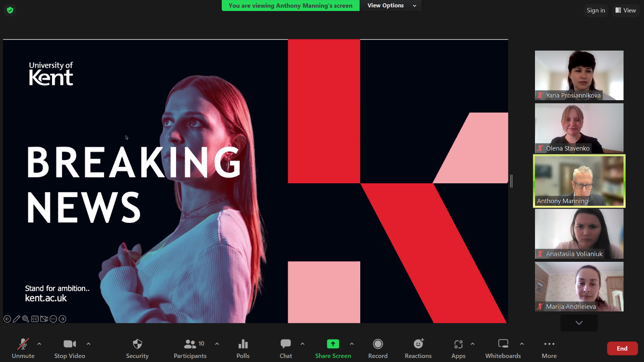
Task: Click the Share Screen icon
Action: (333, 344)
